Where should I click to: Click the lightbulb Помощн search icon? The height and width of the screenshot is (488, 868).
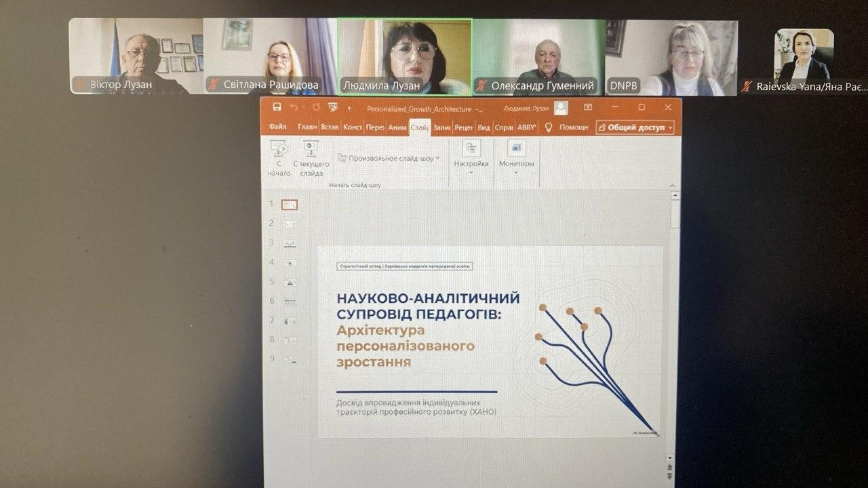coord(548,127)
